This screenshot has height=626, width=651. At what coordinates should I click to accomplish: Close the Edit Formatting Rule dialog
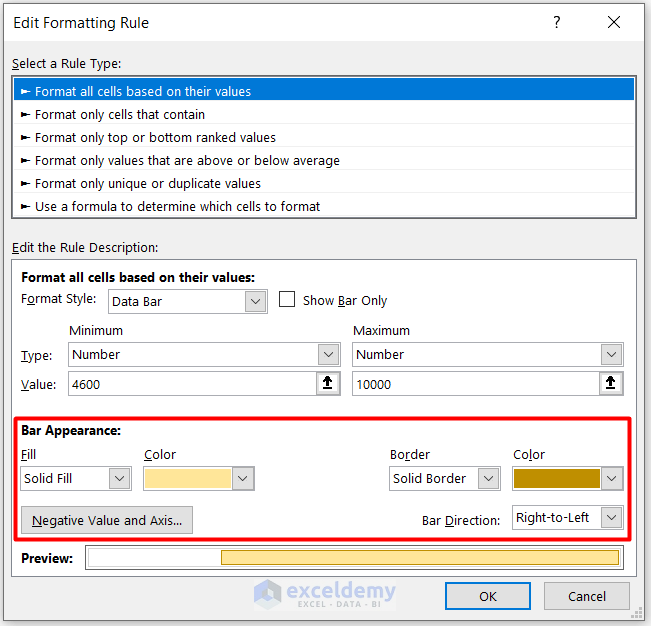click(611, 23)
